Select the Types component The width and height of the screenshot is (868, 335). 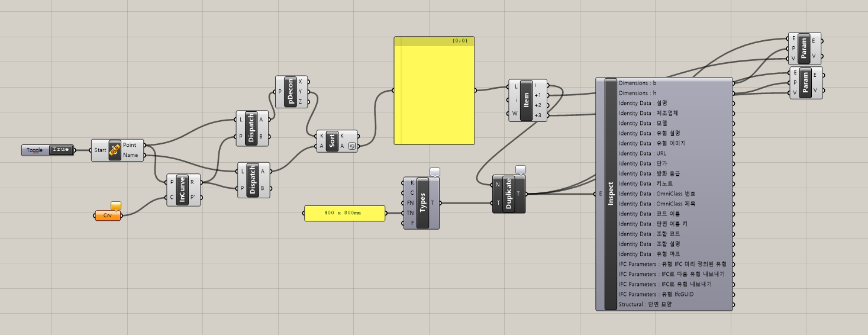(422, 202)
